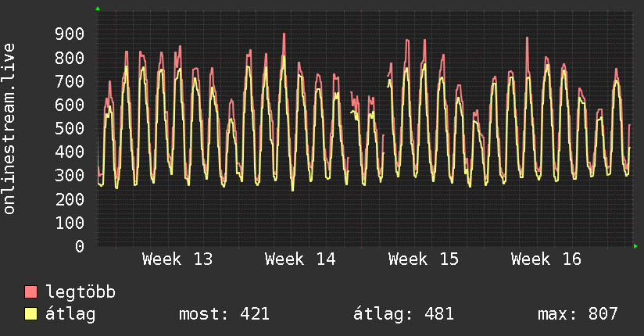Click the 800 y-axis tick label

point(70,58)
